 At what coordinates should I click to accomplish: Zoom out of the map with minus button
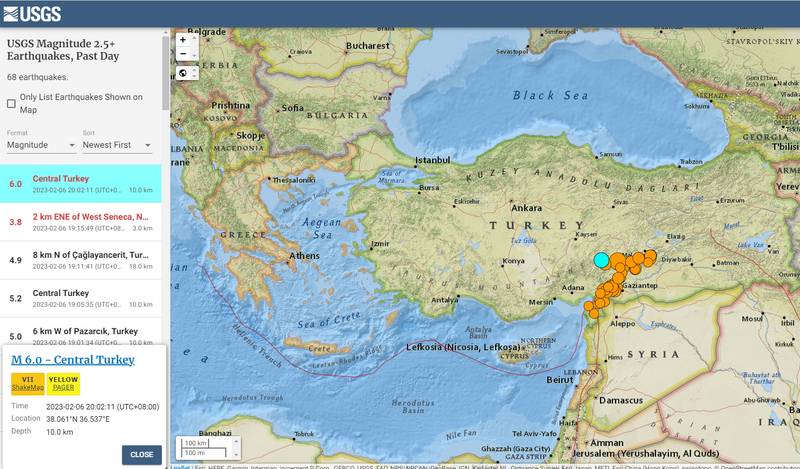pos(183,55)
